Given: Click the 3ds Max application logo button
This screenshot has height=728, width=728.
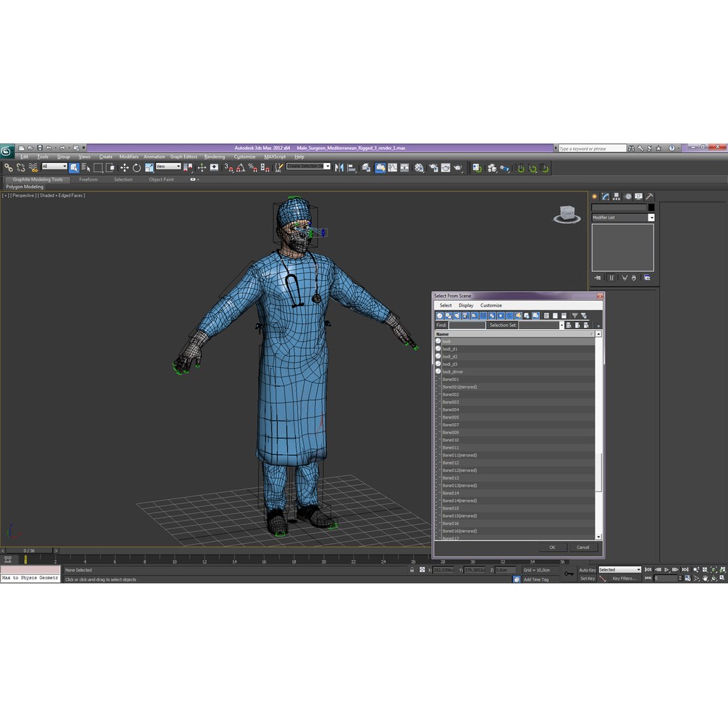Looking at the screenshot, I should 7,151.
